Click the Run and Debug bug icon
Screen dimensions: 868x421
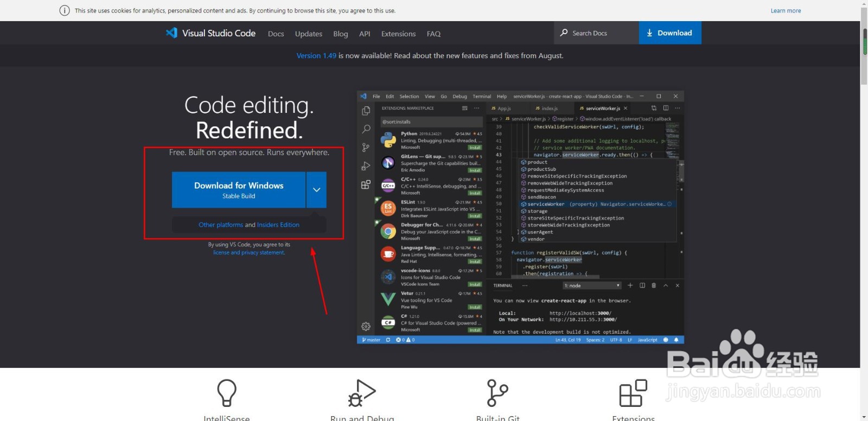click(x=362, y=393)
